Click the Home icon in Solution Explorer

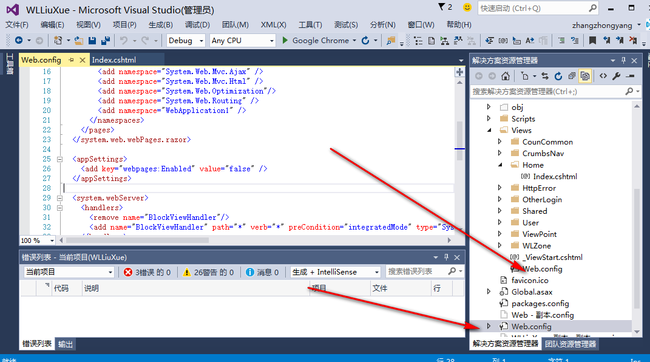tap(505, 76)
